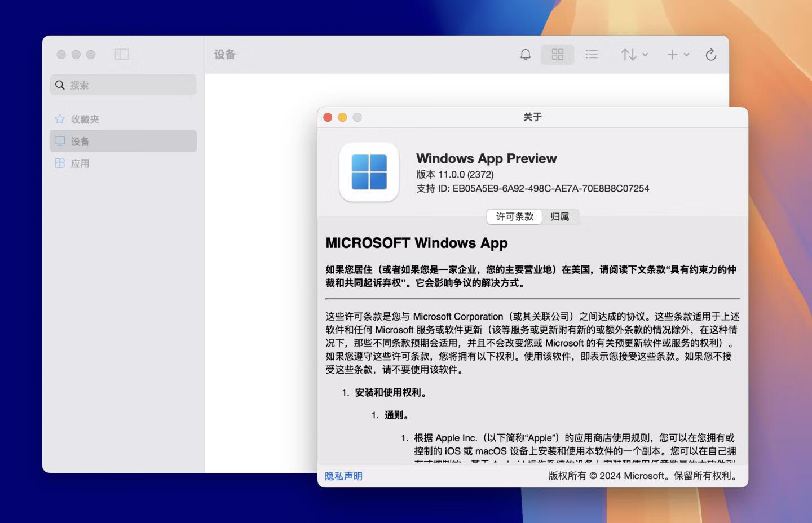Select 应用 in the sidebar
The height and width of the screenshot is (523, 812).
click(x=123, y=163)
